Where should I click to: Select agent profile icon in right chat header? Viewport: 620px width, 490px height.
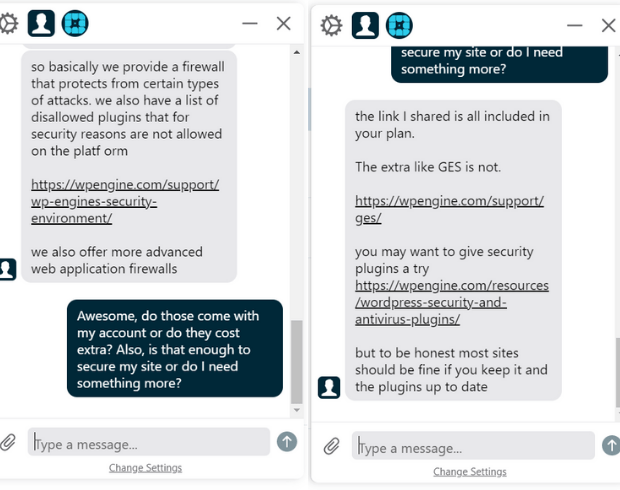coord(365,25)
